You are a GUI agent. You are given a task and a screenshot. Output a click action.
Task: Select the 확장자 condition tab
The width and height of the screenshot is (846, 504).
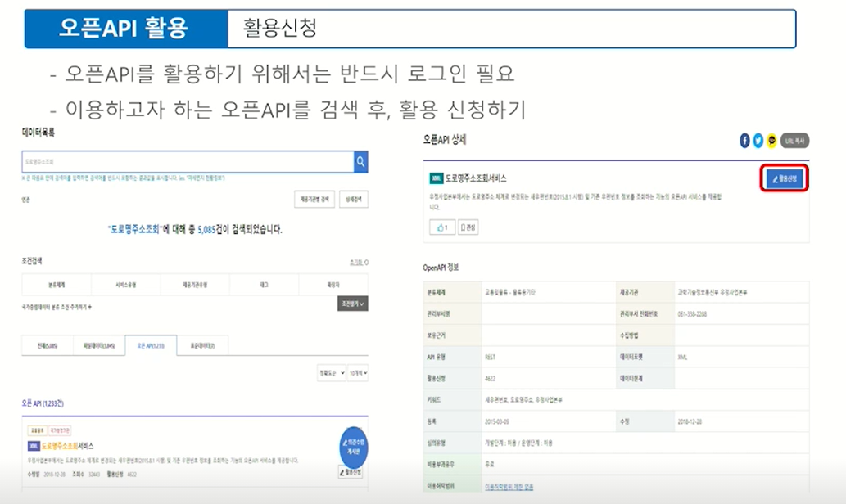[333, 285]
